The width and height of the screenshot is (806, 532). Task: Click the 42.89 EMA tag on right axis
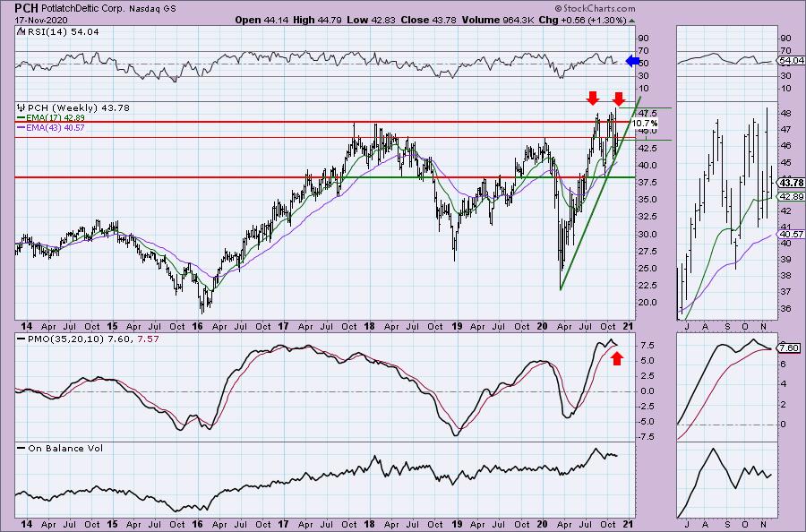791,196
